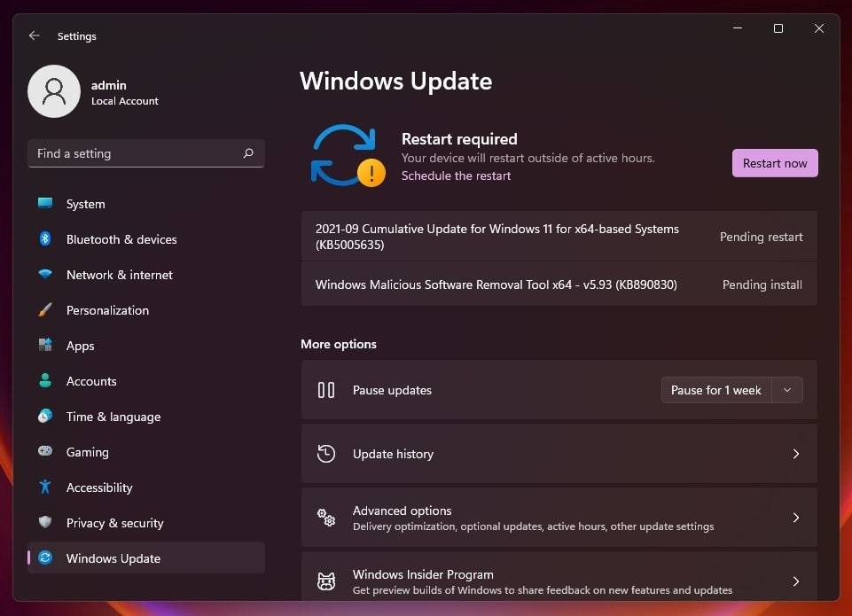Expand the Windows Insider Program row
852x616 pixels.
pos(795,581)
